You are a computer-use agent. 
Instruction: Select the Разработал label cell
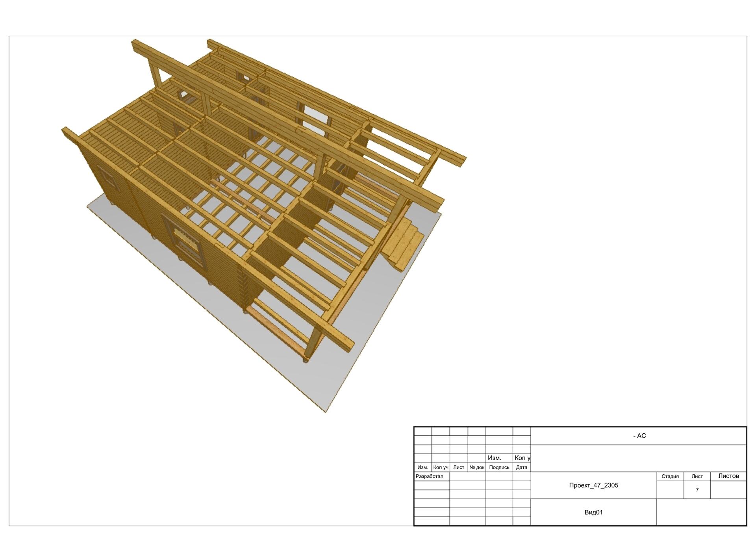pyautogui.click(x=430, y=476)
